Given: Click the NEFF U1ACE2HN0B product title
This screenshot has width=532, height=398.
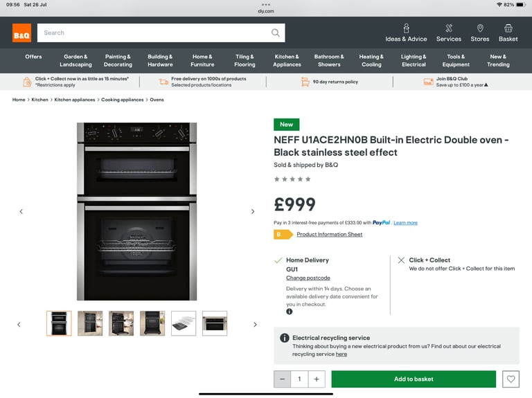Looking at the screenshot, I should click(391, 146).
